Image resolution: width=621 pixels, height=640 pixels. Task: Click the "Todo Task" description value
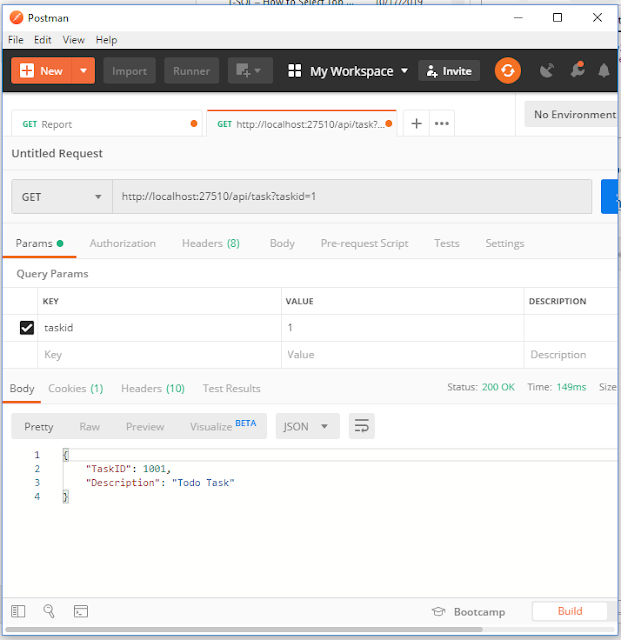pyautogui.click(x=203, y=482)
